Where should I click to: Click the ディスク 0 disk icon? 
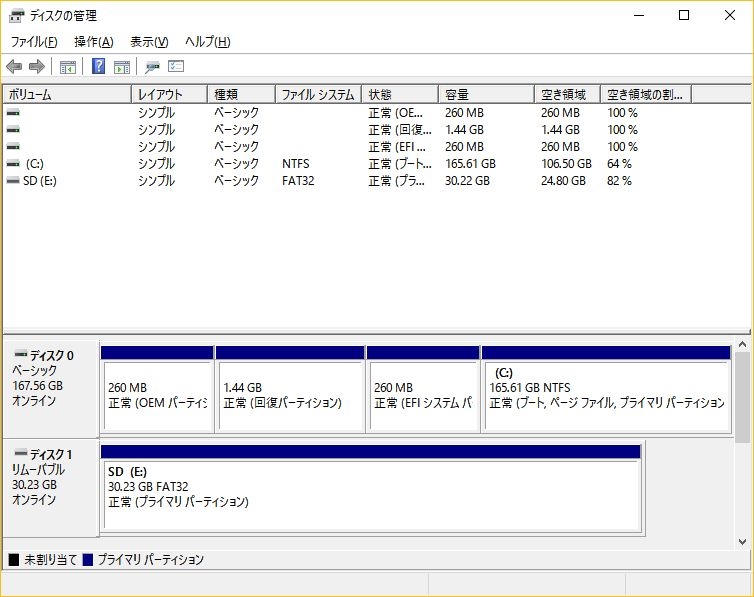coord(21,354)
